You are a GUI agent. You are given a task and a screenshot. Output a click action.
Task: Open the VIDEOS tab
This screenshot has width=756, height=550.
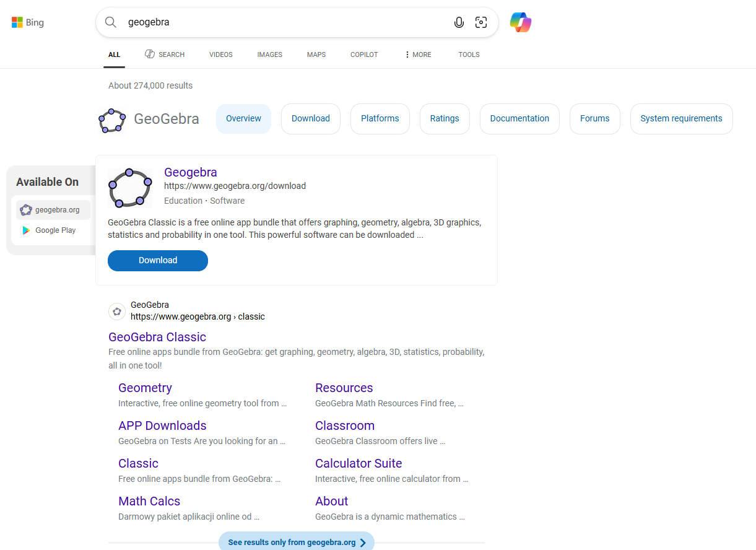[221, 55]
